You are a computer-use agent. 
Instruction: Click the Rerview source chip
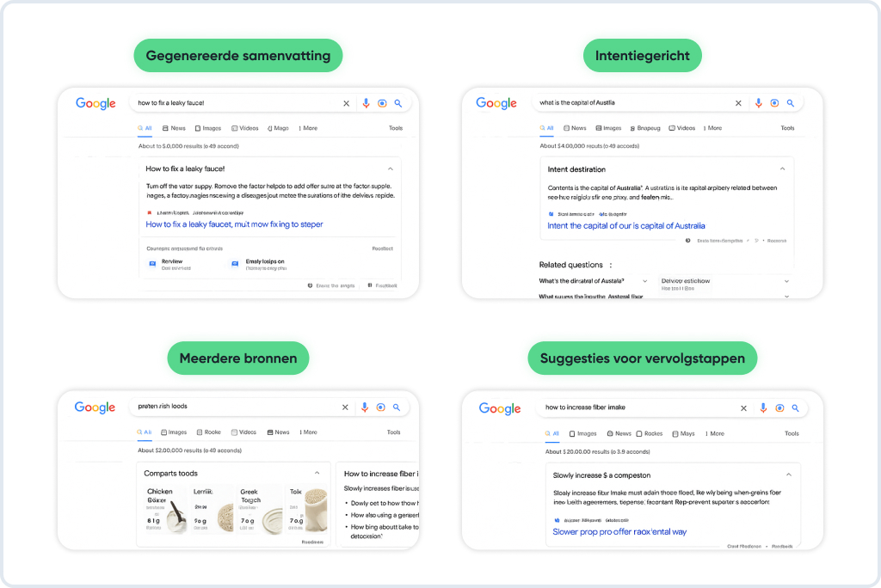point(169,265)
